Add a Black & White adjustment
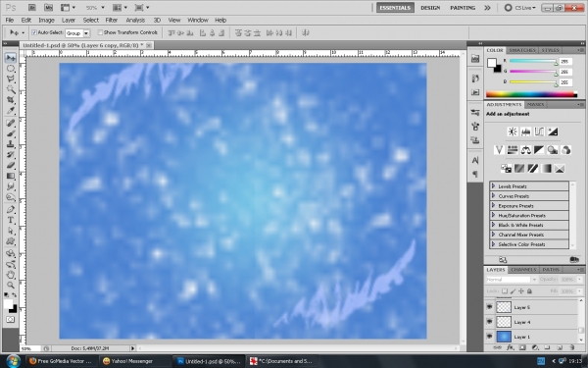 (x=539, y=150)
